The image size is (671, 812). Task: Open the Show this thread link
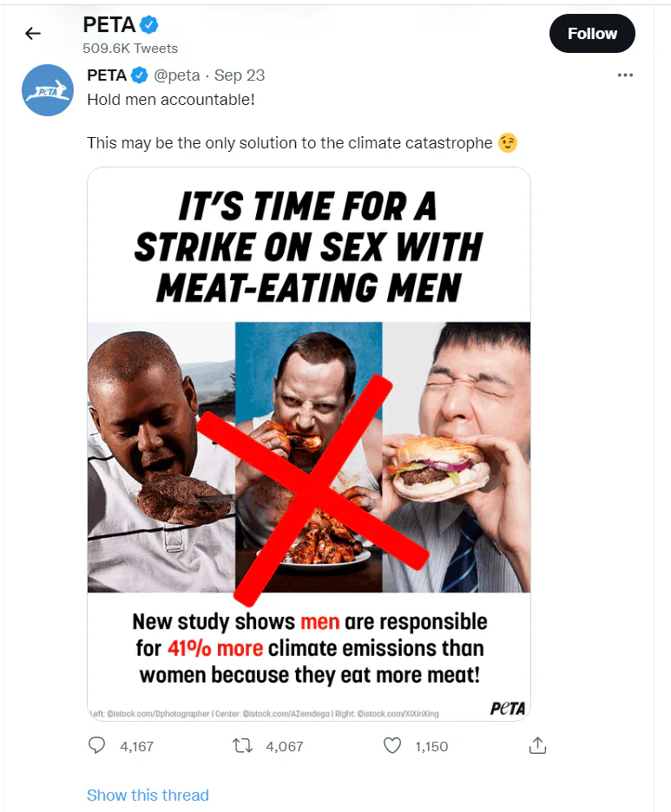[x=148, y=795]
